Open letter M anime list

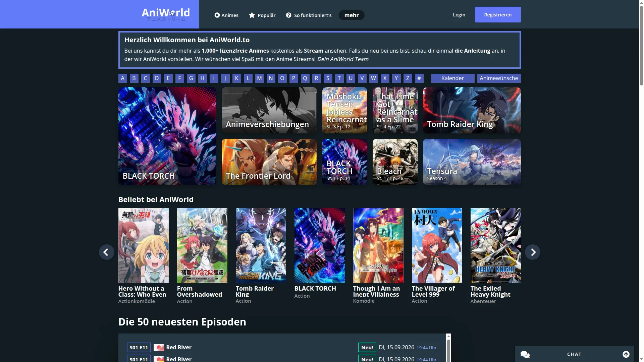(x=260, y=78)
